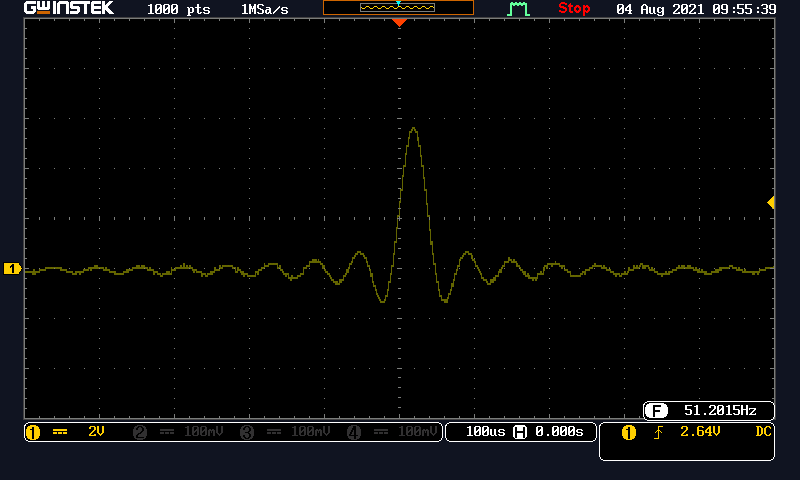Click the green acquisition mode waveform icon
Screen dimensions: 800x480
pos(517,9)
